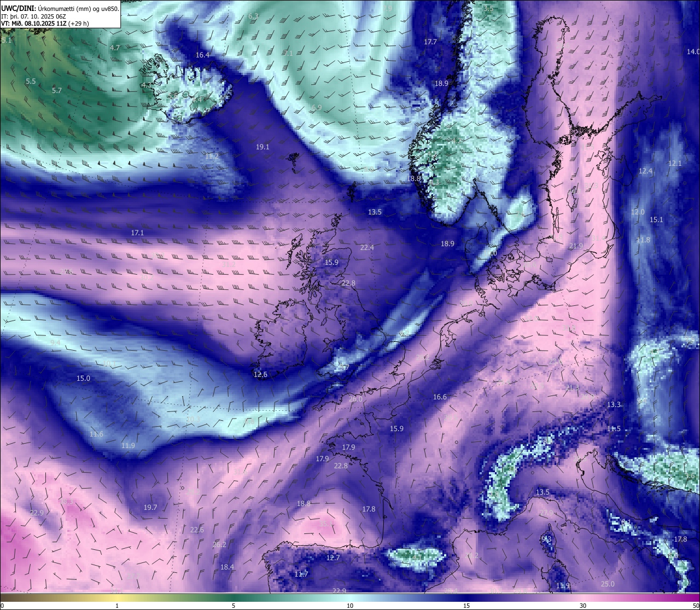This screenshot has height=610, width=700.
Task: Click the 15.0 value label
Action: click(83, 379)
